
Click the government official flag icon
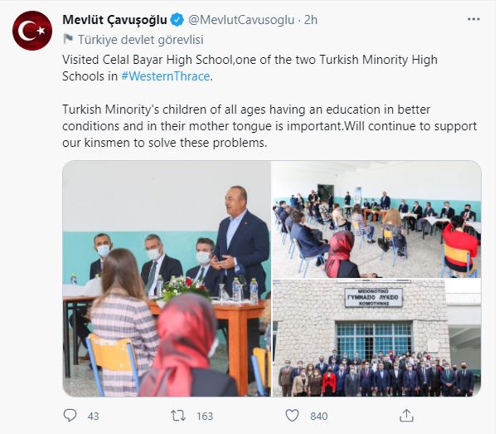pos(68,39)
